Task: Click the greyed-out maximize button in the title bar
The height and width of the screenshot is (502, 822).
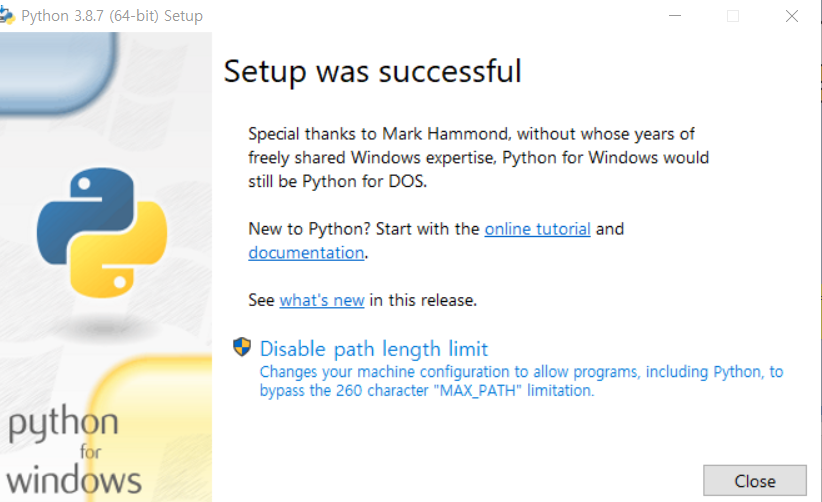Action: point(733,16)
